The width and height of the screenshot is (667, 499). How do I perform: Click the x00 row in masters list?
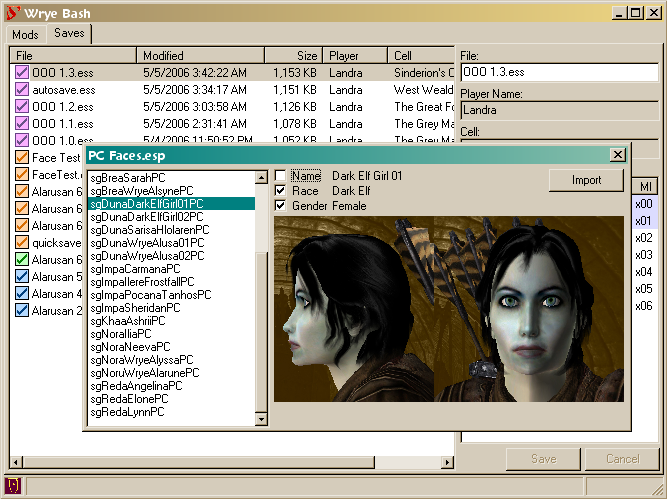(x=645, y=204)
